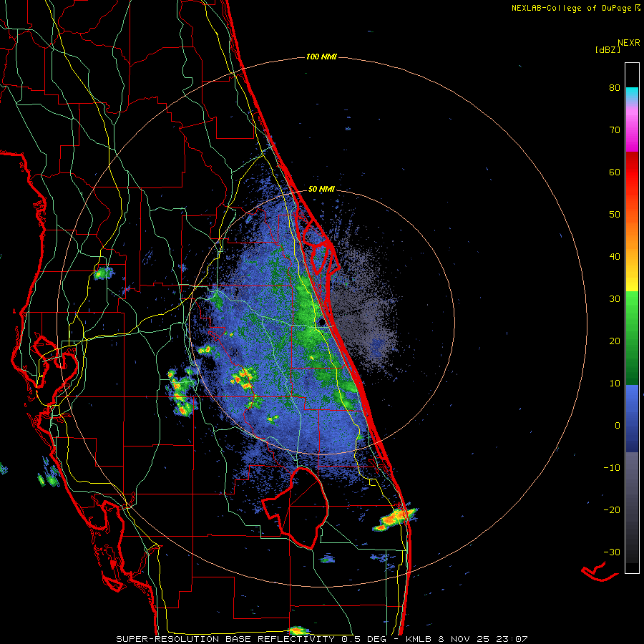
Task: Click the -30 value on dBZ scale
Action: click(612, 553)
